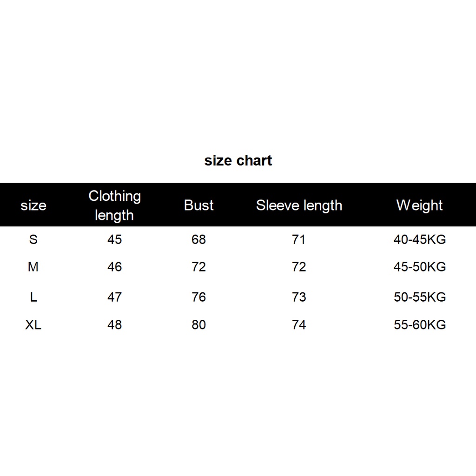
Task: Select the "size" column header
Action: coord(33,205)
